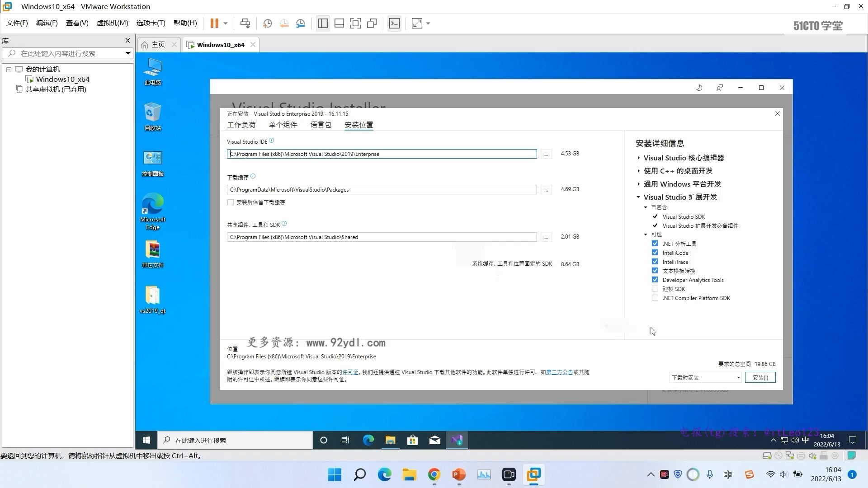The image size is (868, 488).
Task: Click the installer feedback icon
Action: (x=720, y=88)
